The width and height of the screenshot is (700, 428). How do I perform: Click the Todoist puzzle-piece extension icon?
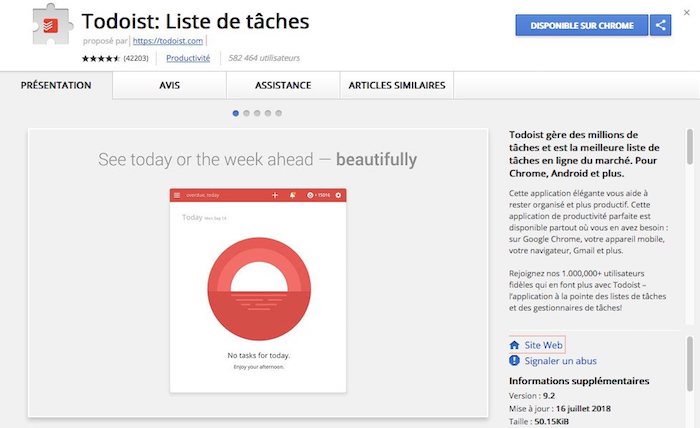(x=42, y=31)
